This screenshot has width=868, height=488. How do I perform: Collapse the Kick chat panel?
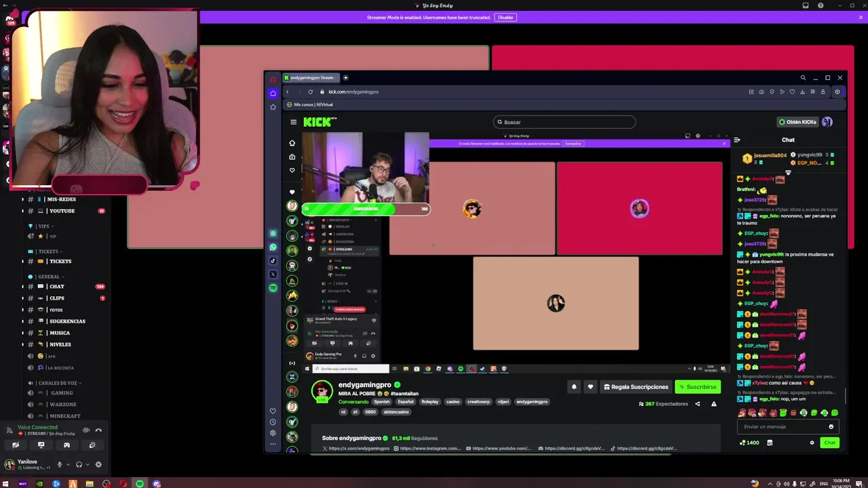click(737, 140)
